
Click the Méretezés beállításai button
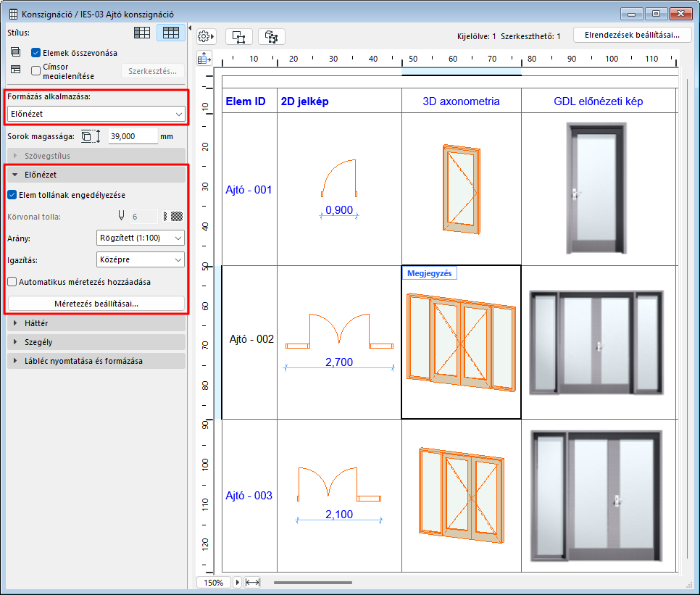pyautogui.click(x=96, y=304)
